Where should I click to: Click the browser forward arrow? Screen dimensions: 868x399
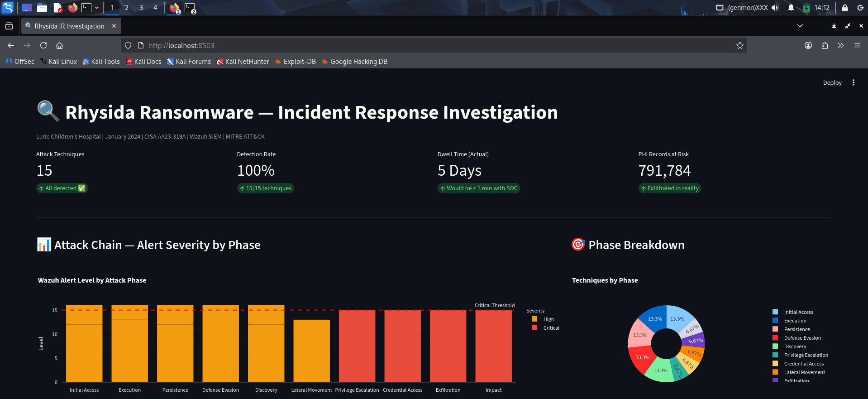(x=27, y=45)
